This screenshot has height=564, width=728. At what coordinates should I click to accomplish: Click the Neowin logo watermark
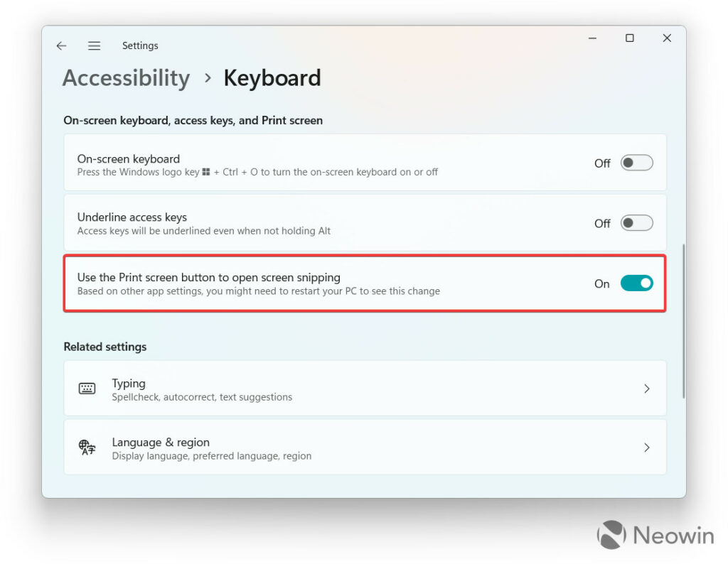[655, 536]
